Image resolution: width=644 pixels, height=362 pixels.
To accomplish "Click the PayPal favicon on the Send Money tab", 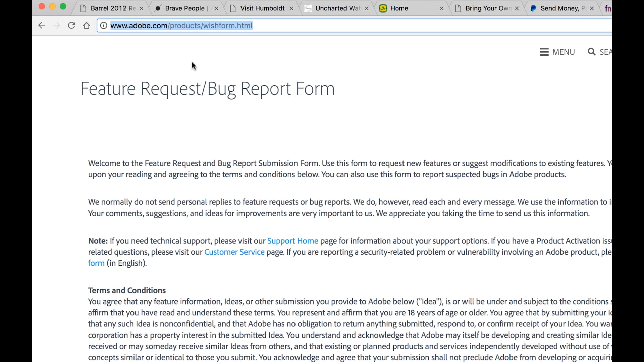I will [533, 8].
